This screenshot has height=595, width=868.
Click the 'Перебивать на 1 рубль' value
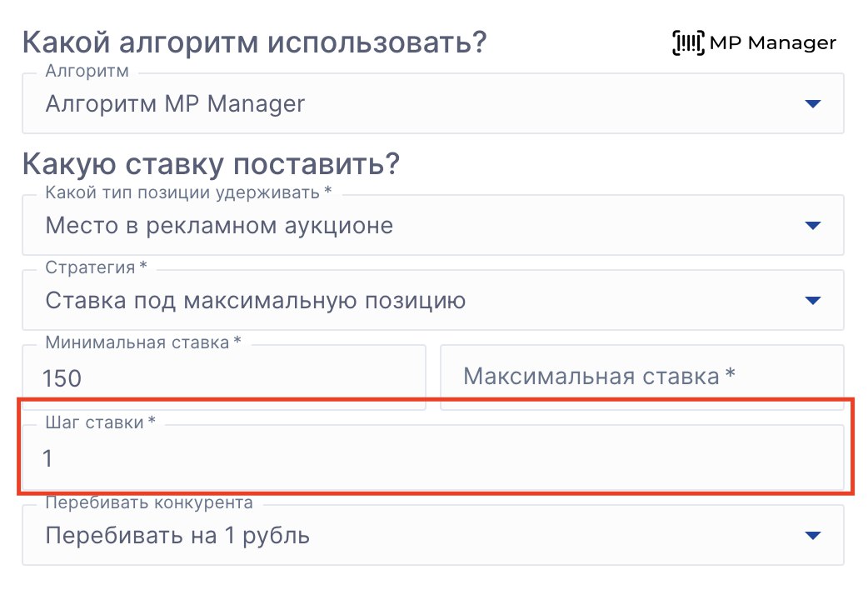point(177,536)
